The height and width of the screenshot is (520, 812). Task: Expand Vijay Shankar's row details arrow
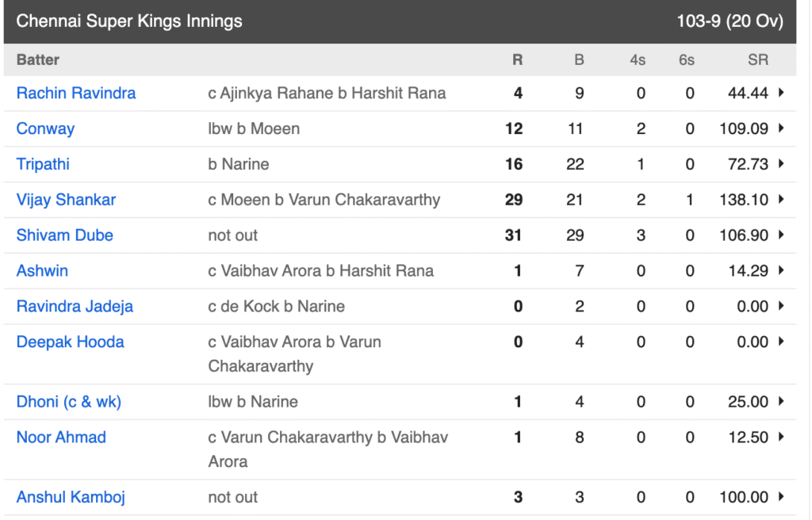(x=781, y=200)
